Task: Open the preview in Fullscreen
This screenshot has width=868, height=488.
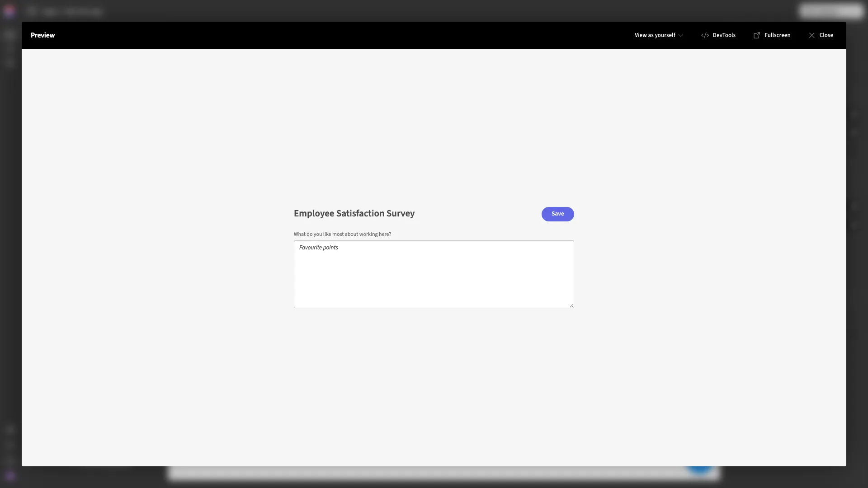Action: 772,35
